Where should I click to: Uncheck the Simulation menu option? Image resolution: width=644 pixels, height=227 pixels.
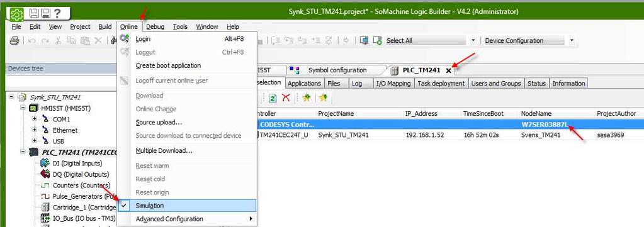pos(187,206)
